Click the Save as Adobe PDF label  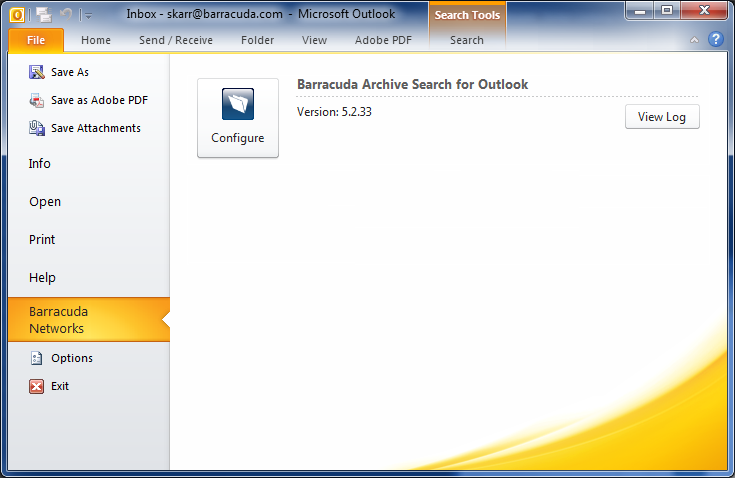tap(99, 100)
